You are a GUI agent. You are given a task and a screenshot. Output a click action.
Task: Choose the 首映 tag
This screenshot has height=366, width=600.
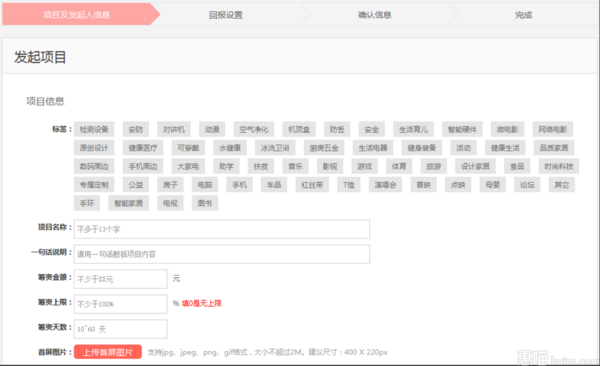(x=424, y=185)
